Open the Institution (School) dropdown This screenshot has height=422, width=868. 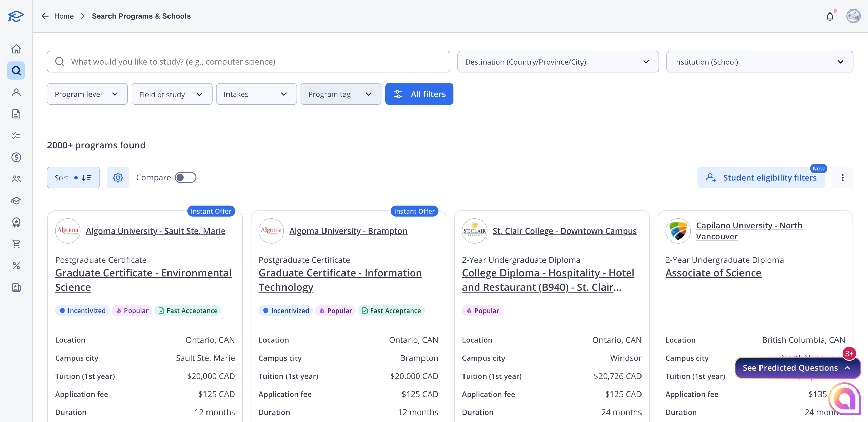click(759, 62)
